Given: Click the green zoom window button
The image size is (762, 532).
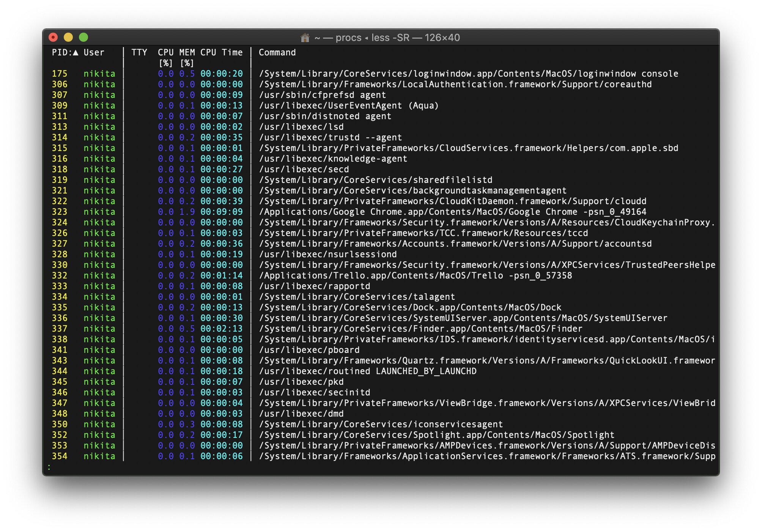Looking at the screenshot, I should click(83, 37).
